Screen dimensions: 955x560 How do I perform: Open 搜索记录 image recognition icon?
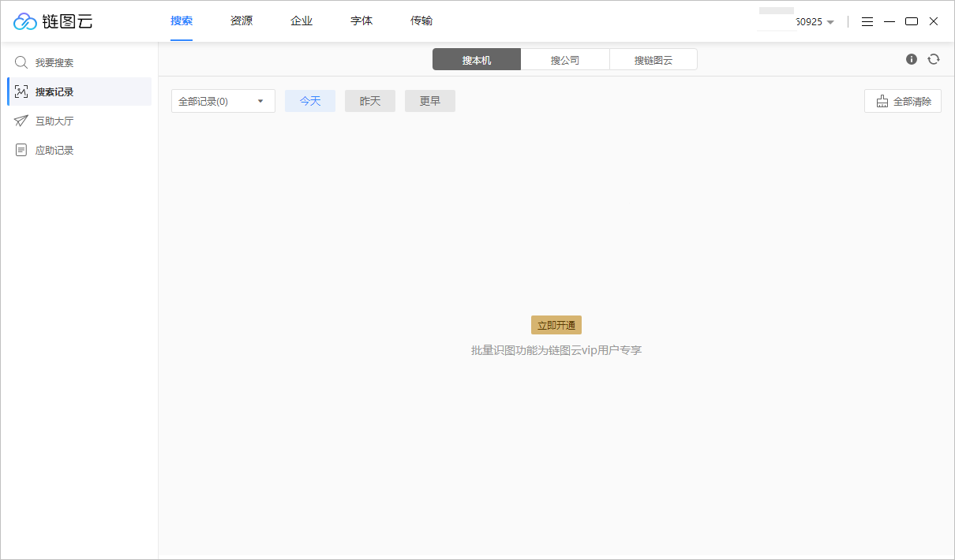pyautogui.click(x=21, y=91)
